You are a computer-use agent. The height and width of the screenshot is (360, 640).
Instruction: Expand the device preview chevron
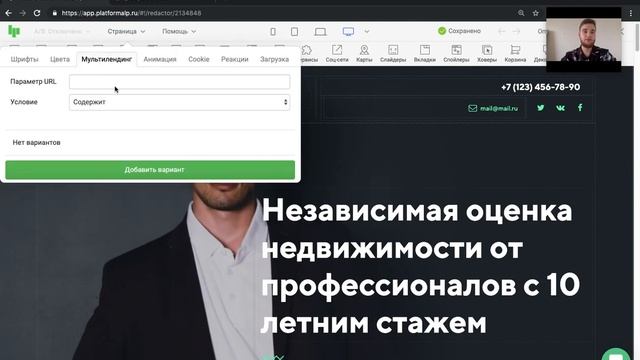(367, 31)
